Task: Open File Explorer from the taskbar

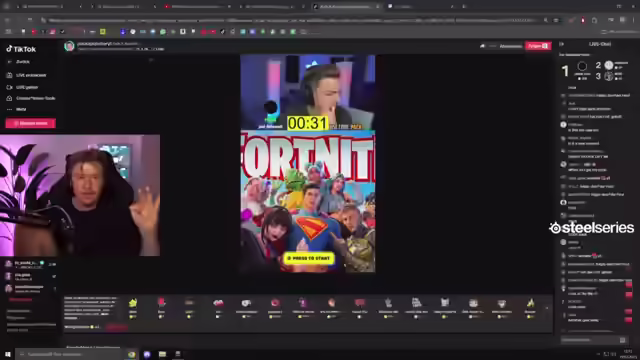Action: coord(162,354)
